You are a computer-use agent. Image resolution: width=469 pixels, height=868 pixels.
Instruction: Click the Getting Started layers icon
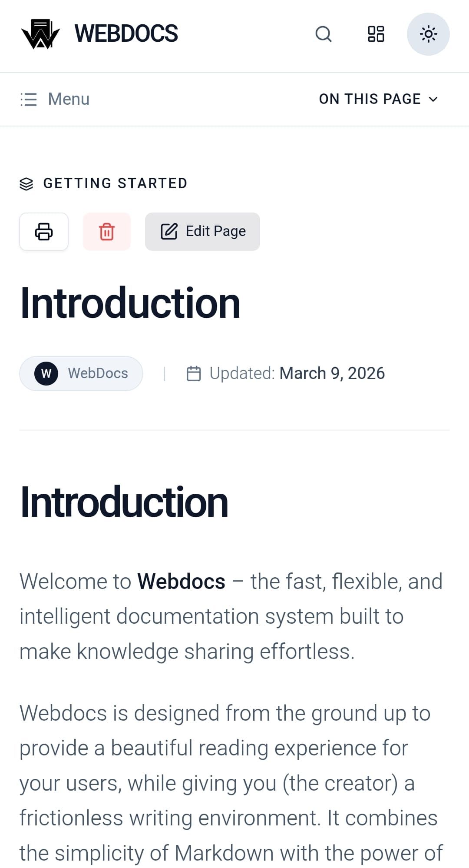click(x=26, y=184)
